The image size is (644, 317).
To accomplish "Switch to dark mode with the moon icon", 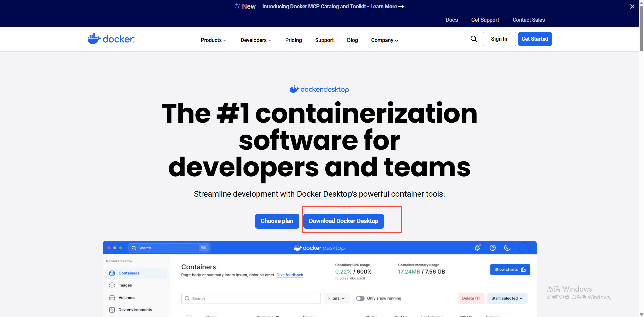I will [x=507, y=248].
